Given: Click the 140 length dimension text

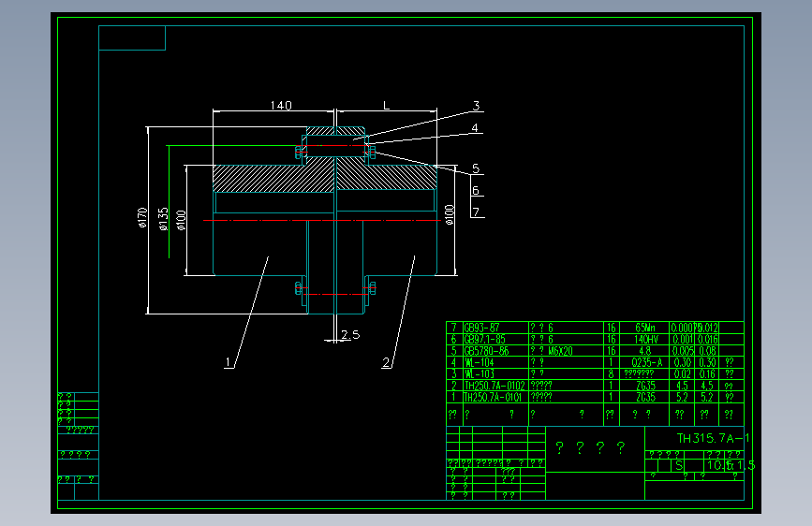Looking at the screenshot, I should pyautogui.click(x=281, y=106).
